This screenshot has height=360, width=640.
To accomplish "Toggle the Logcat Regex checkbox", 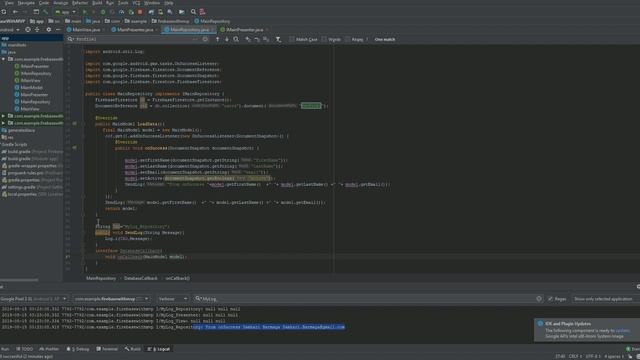I will (x=550, y=299).
